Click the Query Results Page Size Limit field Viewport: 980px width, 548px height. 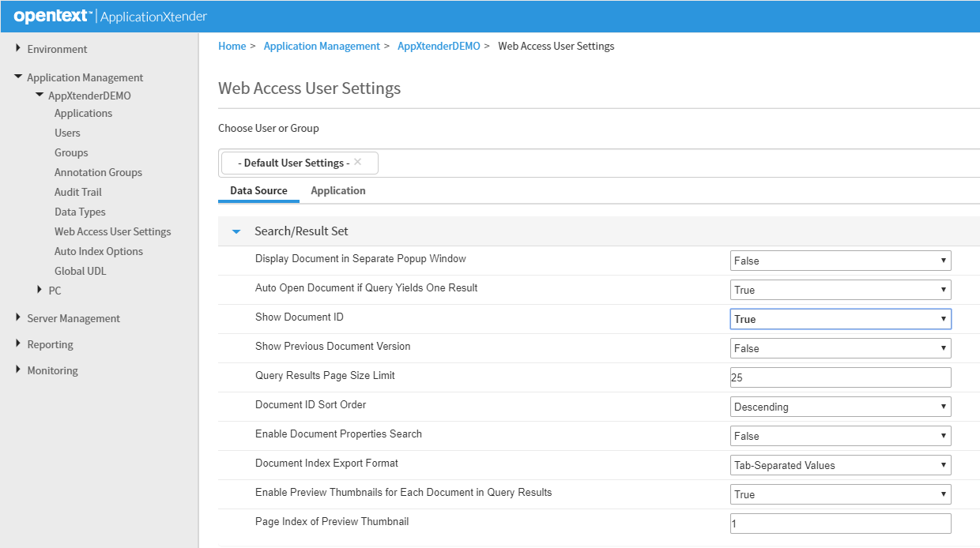[840, 377]
